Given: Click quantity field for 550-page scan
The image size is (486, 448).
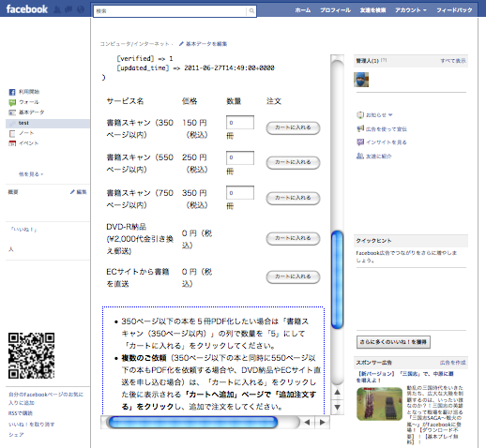Looking at the screenshot, I should coord(240,157).
